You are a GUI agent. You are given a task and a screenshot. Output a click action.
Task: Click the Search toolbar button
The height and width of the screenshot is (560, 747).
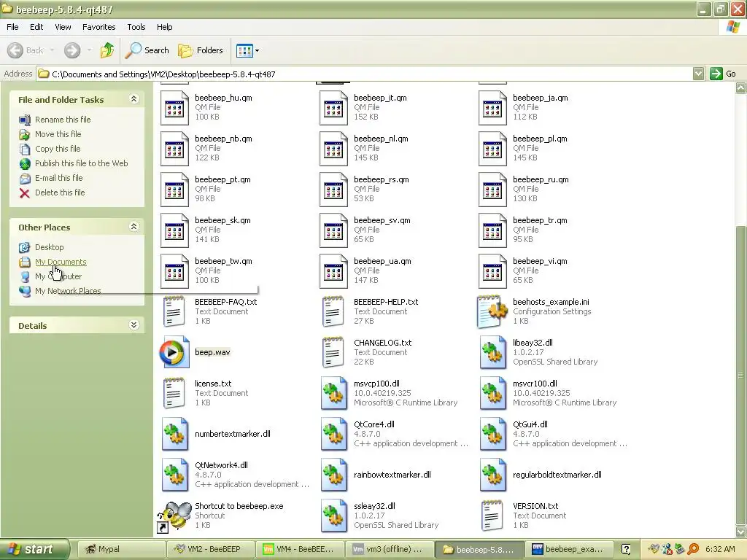tap(147, 50)
